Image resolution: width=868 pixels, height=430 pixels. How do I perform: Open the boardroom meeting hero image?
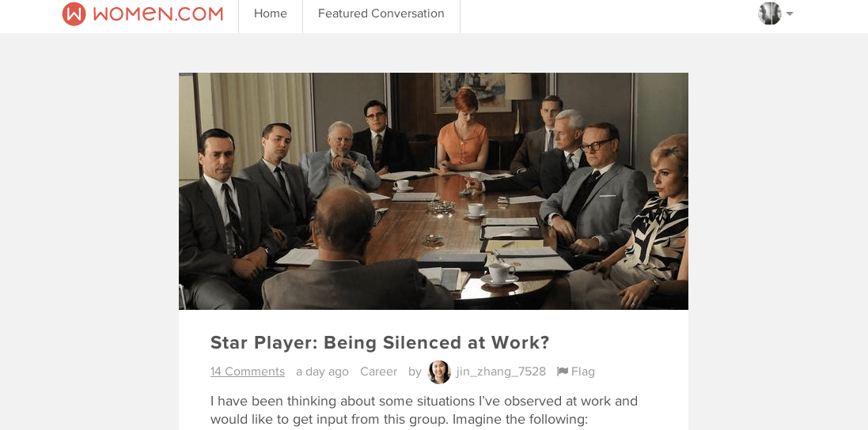click(x=434, y=191)
